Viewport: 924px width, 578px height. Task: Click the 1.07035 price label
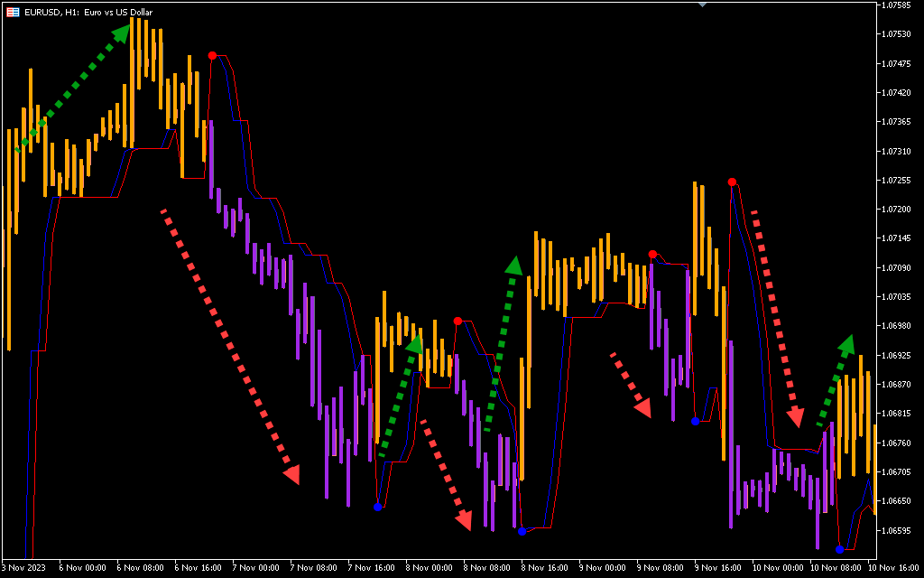click(898, 296)
